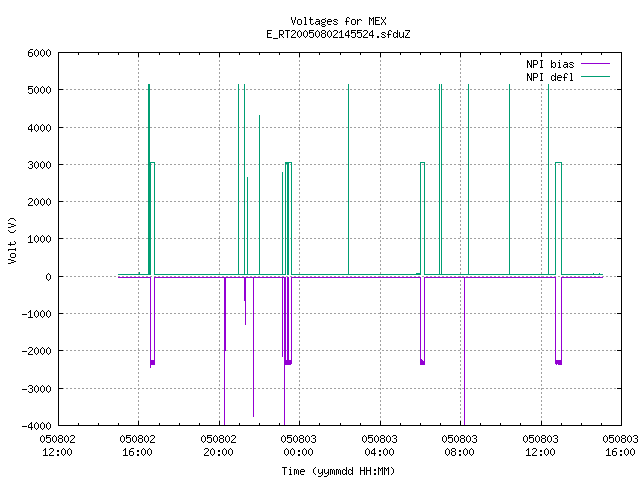
Task: Click the 3000 y-axis tick label
Action: 40,165
